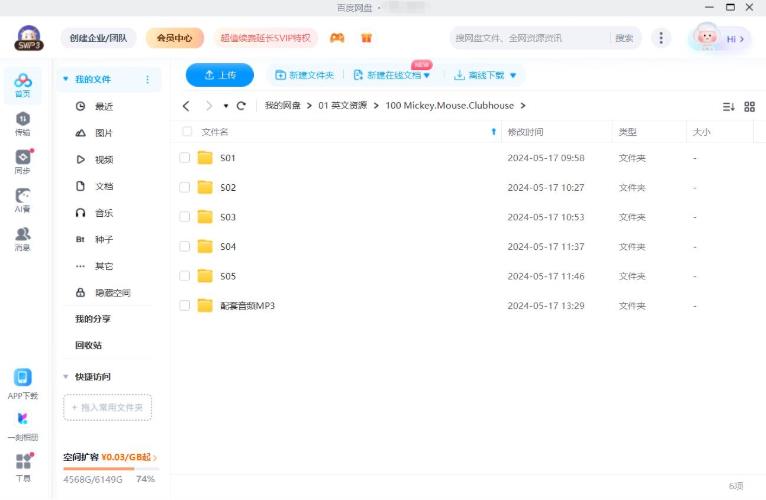Open 我的分享 in the sidebar
The image size is (766, 500).
tap(93, 319)
